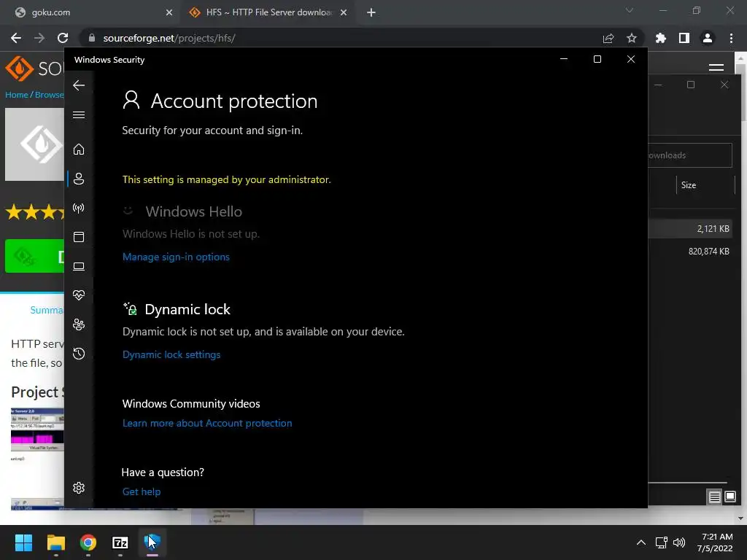
Task: Open Windows Security settings gear
Action: 79,488
